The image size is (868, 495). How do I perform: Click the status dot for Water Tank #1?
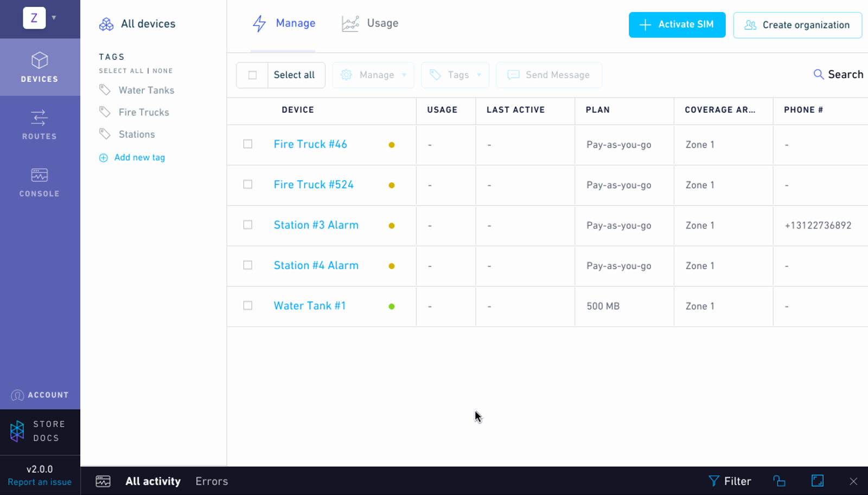click(x=392, y=307)
